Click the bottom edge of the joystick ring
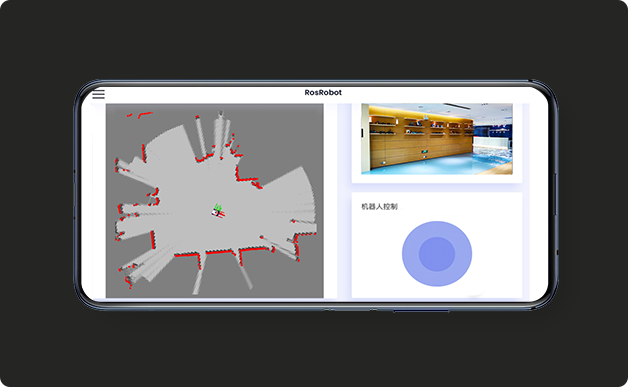 [x=437, y=283]
